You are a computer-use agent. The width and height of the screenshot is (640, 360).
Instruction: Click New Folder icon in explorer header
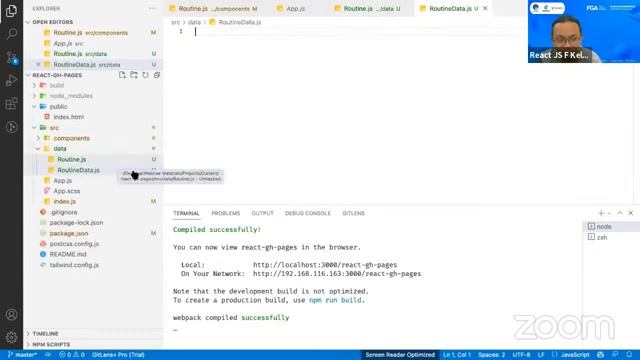(134, 75)
